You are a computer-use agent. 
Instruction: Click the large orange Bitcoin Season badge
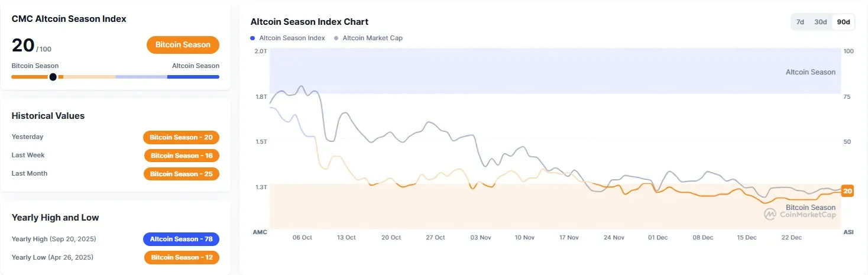coord(183,45)
